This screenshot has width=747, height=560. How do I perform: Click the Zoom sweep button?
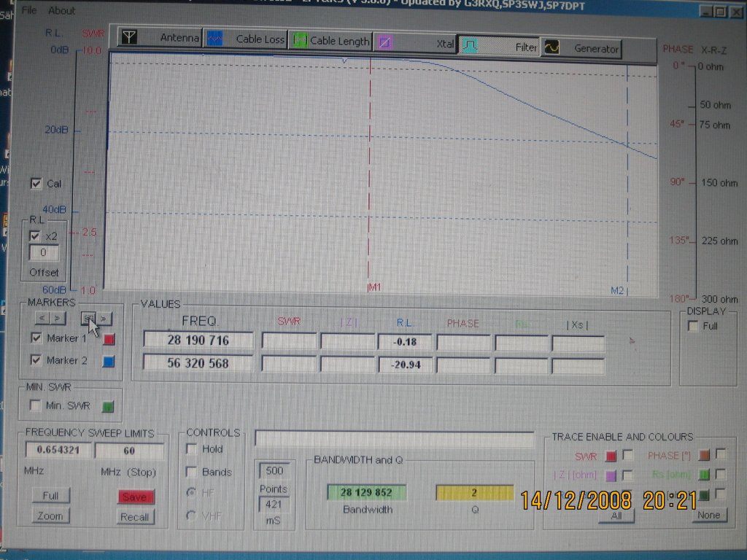(51, 516)
